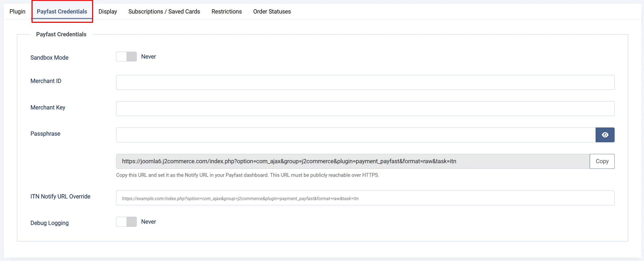This screenshot has width=644, height=261.
Task: Show the passphrase with the eye icon
Action: click(605, 135)
